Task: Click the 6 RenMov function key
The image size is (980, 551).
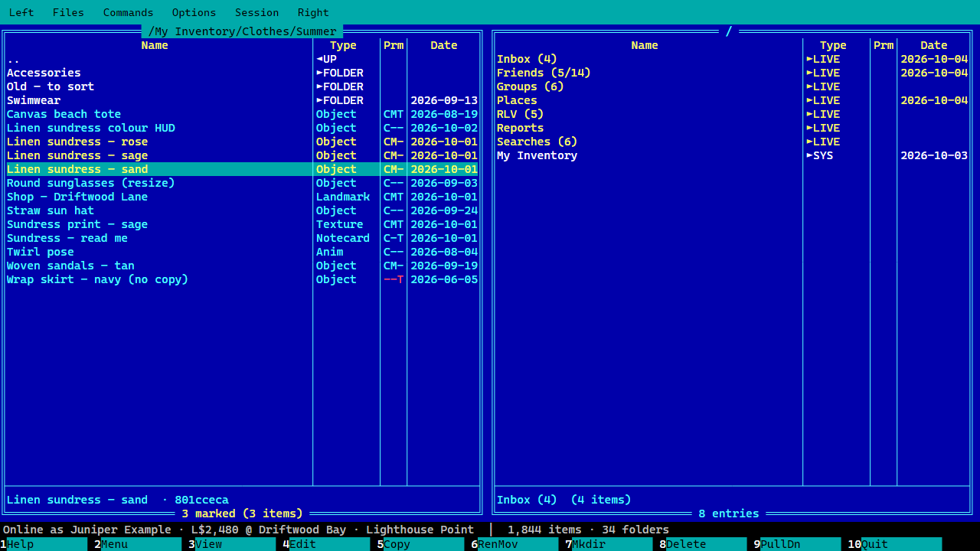Action: (x=514, y=544)
